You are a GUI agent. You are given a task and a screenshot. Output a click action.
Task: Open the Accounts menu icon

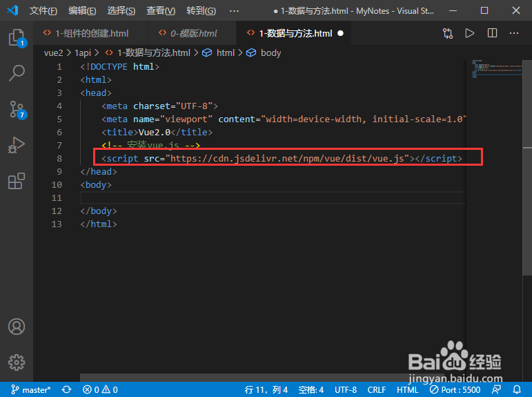(x=17, y=327)
